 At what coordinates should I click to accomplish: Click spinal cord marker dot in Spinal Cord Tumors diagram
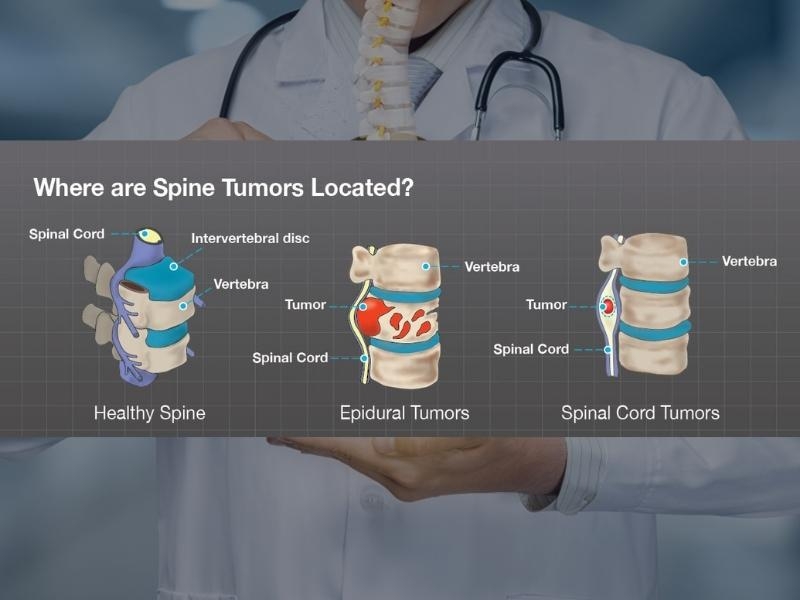pyautogui.click(x=608, y=350)
